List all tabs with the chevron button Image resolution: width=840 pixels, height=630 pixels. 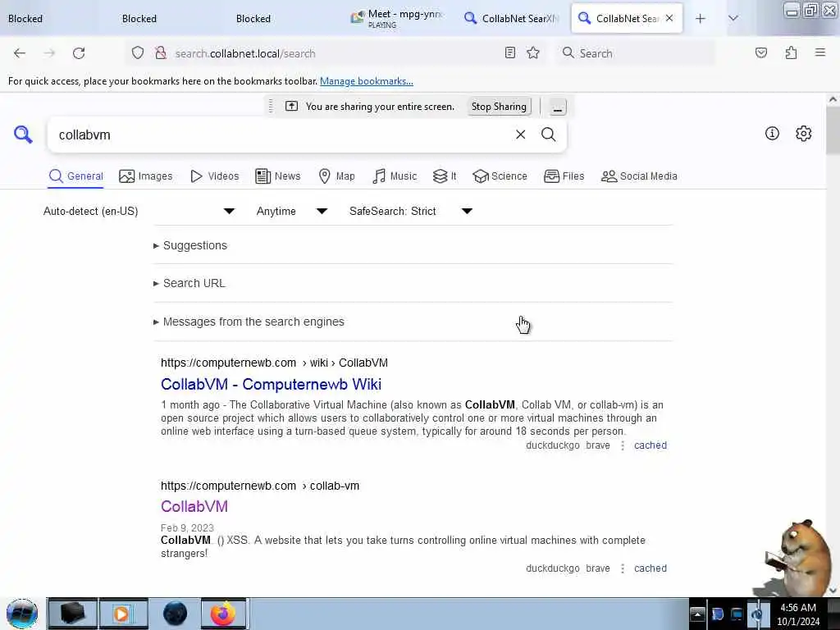click(x=733, y=19)
